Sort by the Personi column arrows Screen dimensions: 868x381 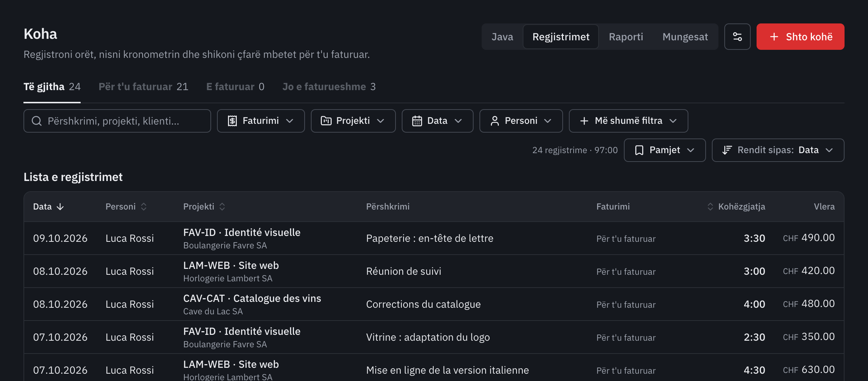144,207
